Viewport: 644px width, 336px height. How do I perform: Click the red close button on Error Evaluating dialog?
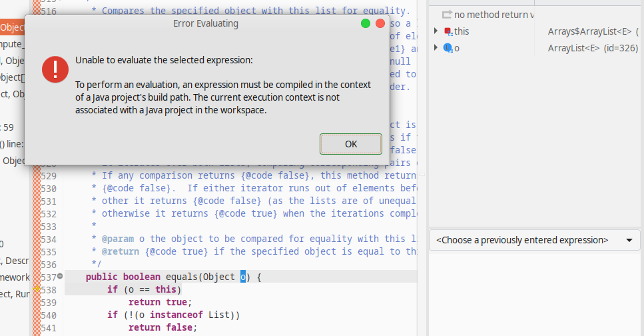[x=380, y=23]
